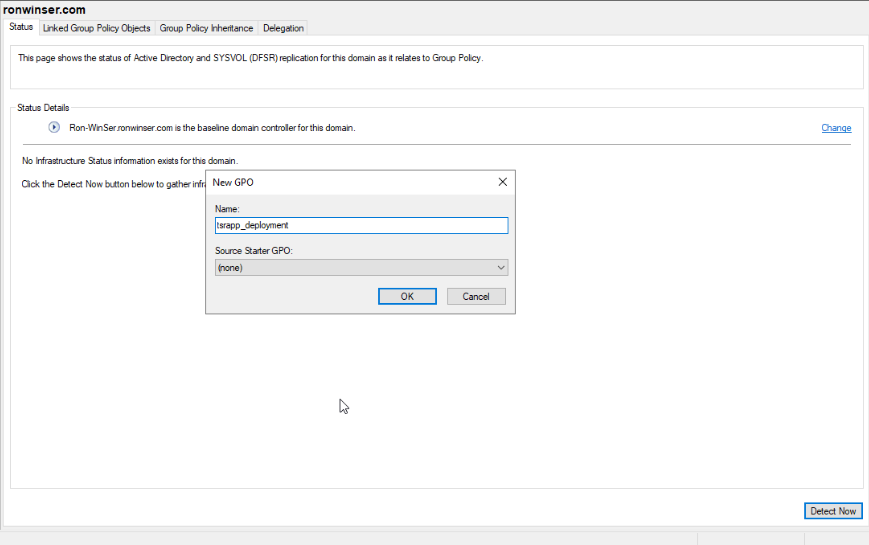Switch to the Status tab
Viewport: 869px width, 545px height.
(22, 28)
